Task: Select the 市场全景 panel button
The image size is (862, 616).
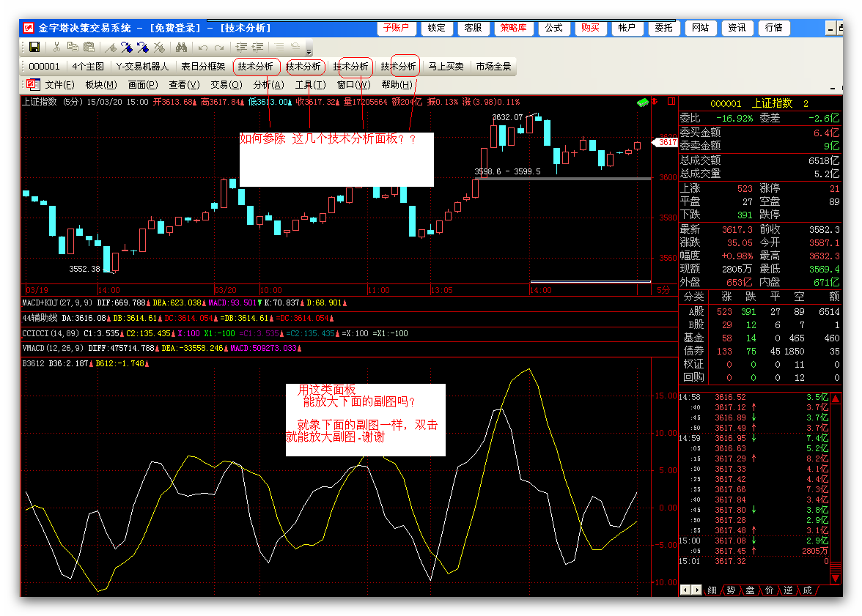Action: pyautogui.click(x=494, y=67)
